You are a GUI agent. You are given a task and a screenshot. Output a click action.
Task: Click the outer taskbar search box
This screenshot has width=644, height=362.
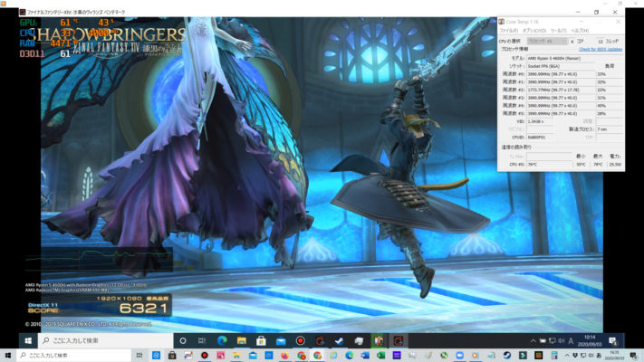(74, 356)
